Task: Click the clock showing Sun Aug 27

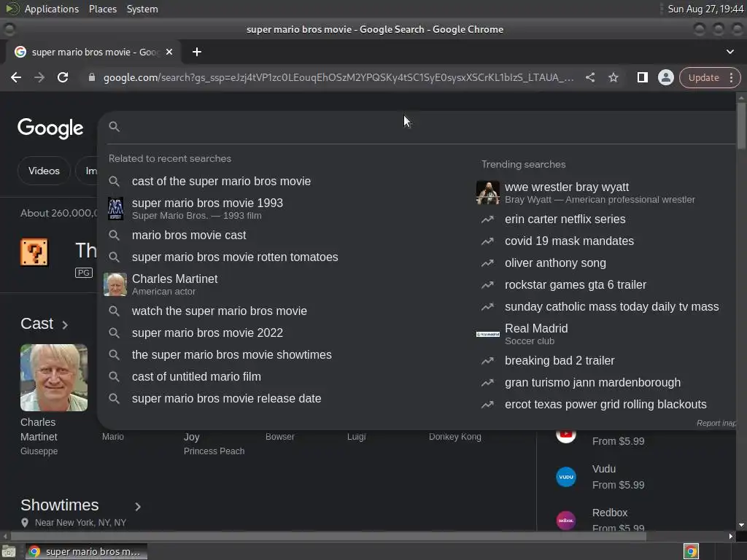Action: (705, 9)
